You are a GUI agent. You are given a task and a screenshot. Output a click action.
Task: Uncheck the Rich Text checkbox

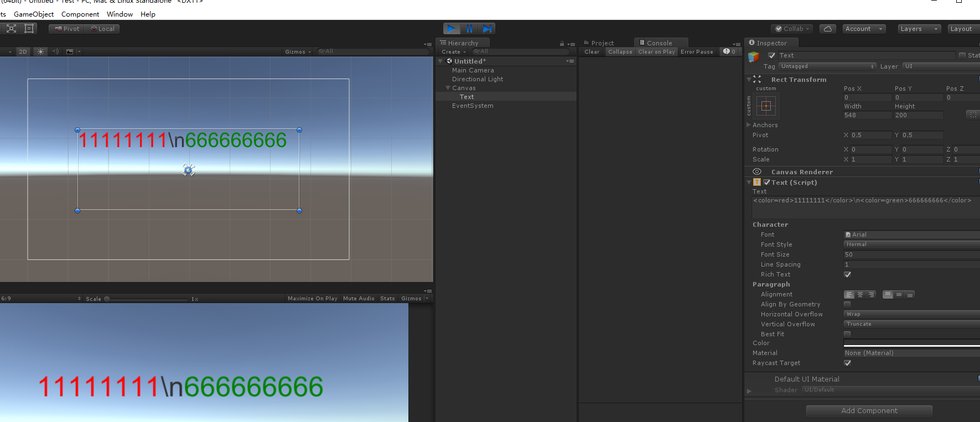click(847, 274)
